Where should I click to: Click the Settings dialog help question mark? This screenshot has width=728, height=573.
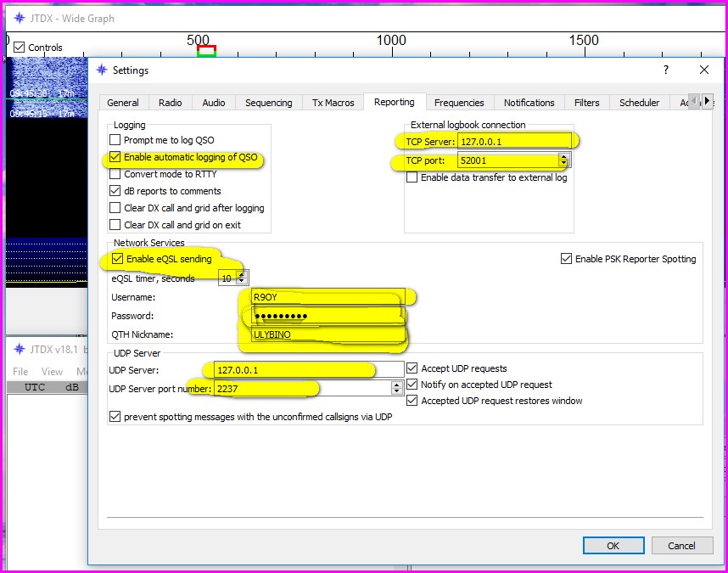point(665,70)
